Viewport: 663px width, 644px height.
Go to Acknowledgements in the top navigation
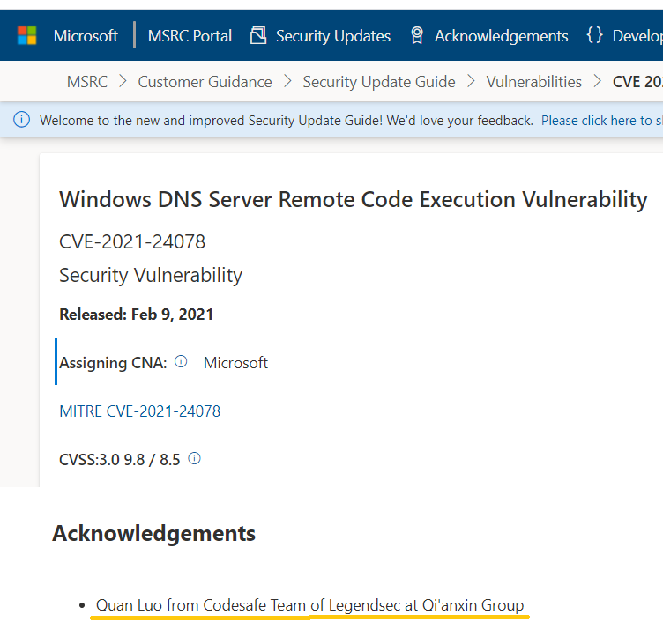(502, 36)
